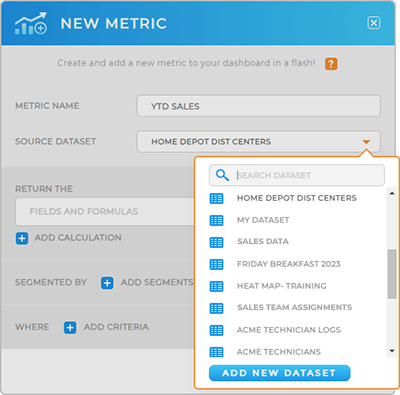400x395 pixels.
Task: Click the Add Segments plus icon
Action: coord(107,283)
